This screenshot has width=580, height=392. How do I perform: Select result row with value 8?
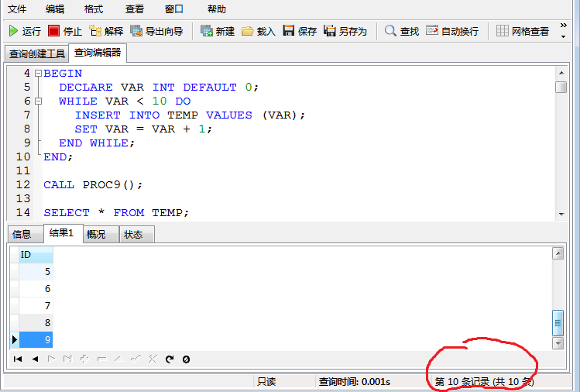[36, 323]
